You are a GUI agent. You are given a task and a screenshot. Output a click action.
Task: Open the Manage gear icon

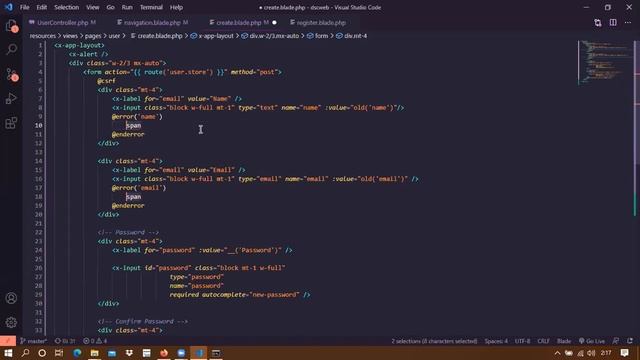click(11, 322)
